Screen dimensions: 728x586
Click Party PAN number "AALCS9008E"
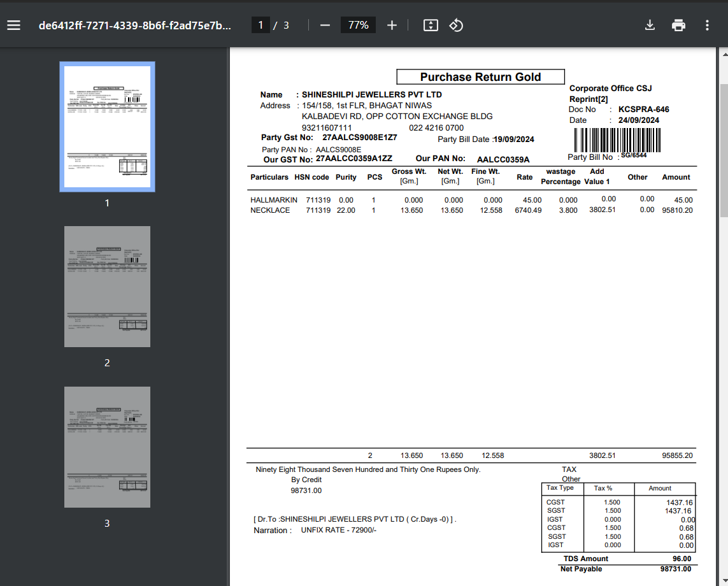tap(338, 150)
